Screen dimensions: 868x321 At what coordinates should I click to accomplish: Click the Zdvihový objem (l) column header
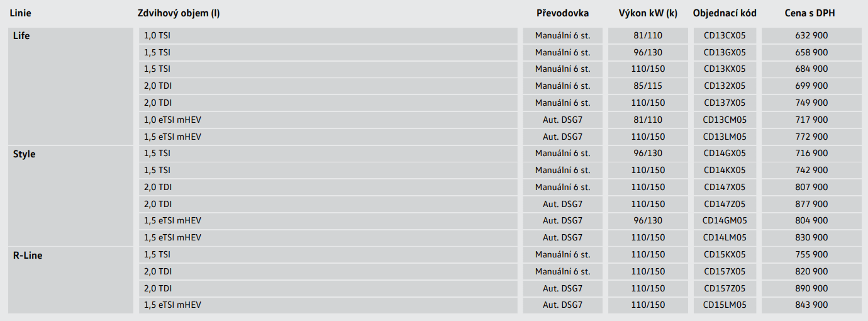(179, 13)
